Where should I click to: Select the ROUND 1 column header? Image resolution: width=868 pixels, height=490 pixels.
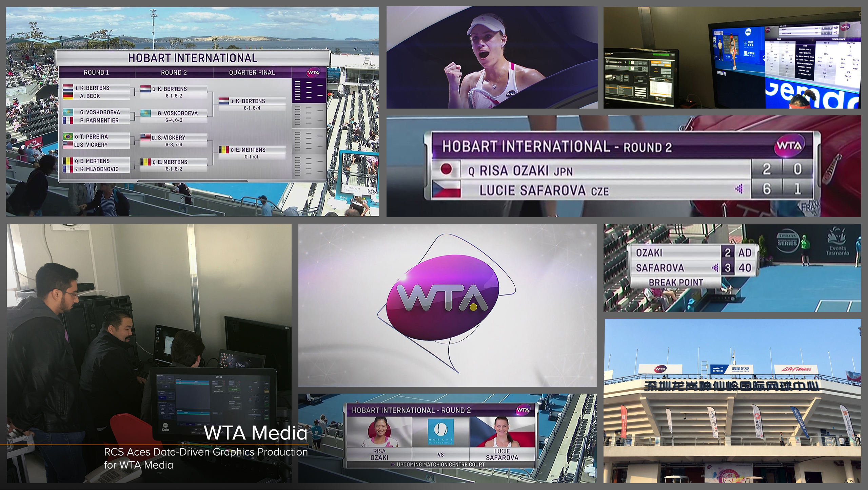(x=96, y=72)
